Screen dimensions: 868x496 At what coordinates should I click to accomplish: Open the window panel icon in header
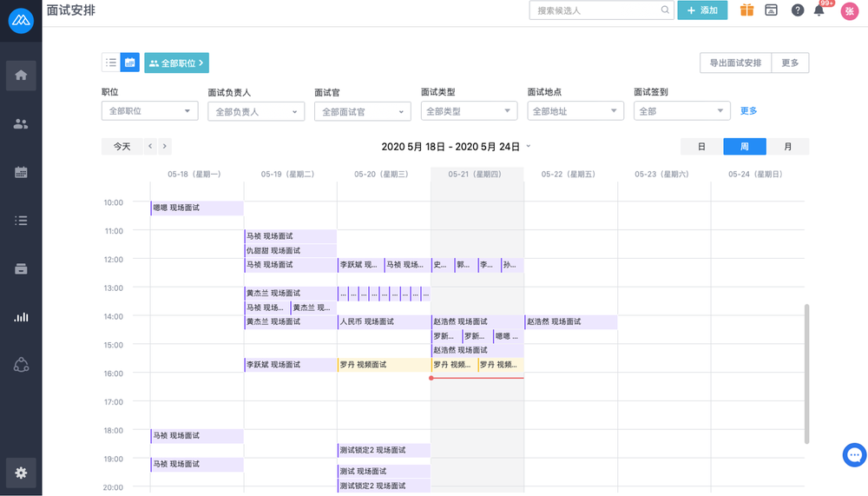(x=771, y=10)
